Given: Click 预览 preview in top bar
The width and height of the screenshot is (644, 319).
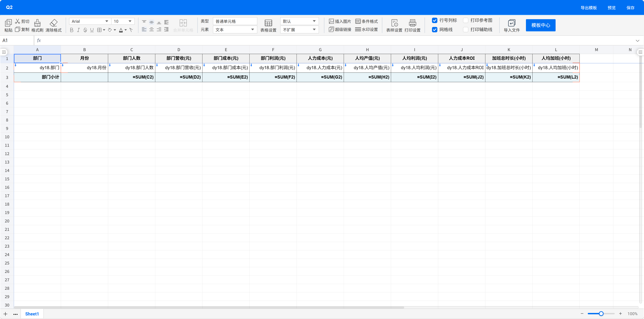Looking at the screenshot, I should (611, 8).
